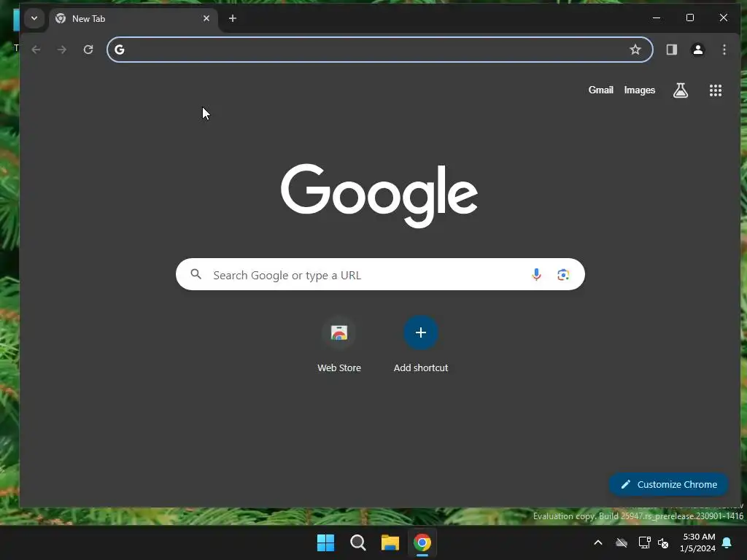The height and width of the screenshot is (560, 747).
Task: Open the Gmail link
Action: coord(601,90)
